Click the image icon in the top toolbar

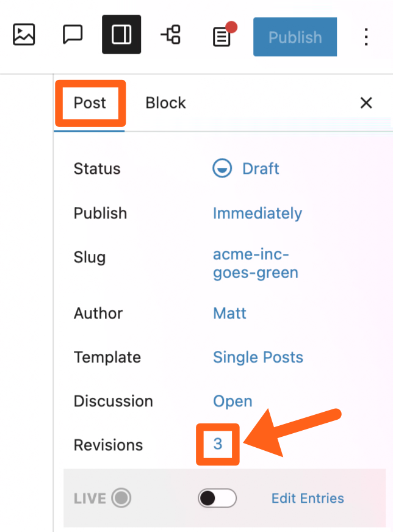[x=24, y=35]
